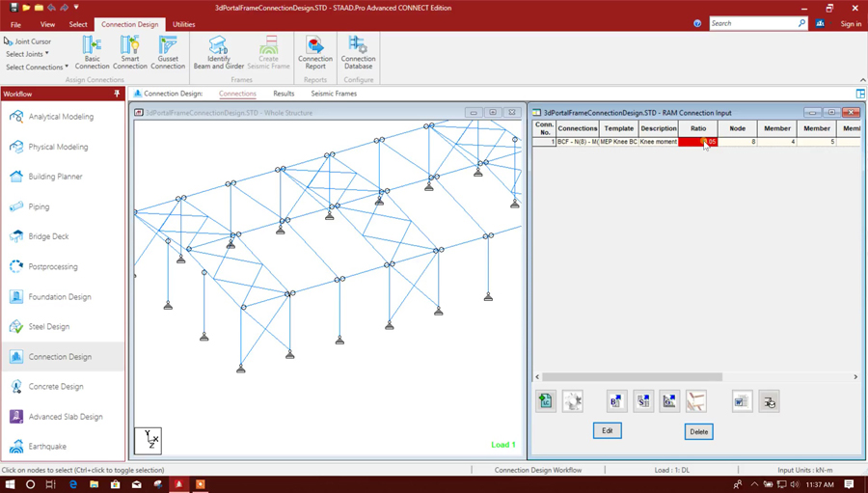Switch to the Results page tab
The height and width of the screenshot is (493, 868).
[284, 94]
